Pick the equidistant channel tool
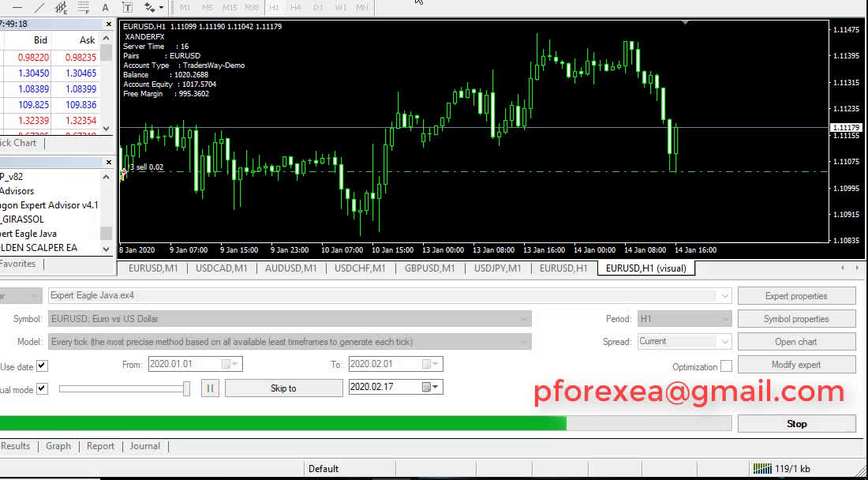The image size is (868, 480). (62, 7)
